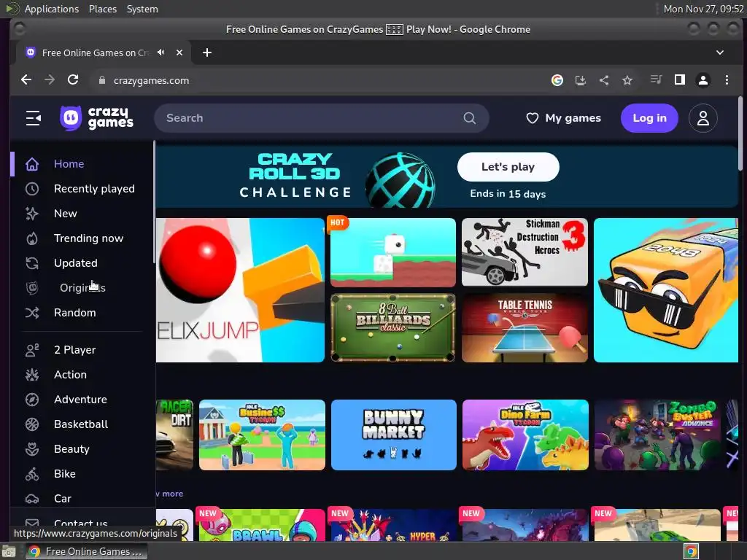Open Table Tennis World Tour thumbnail
The width and height of the screenshot is (747, 560).
525,328
